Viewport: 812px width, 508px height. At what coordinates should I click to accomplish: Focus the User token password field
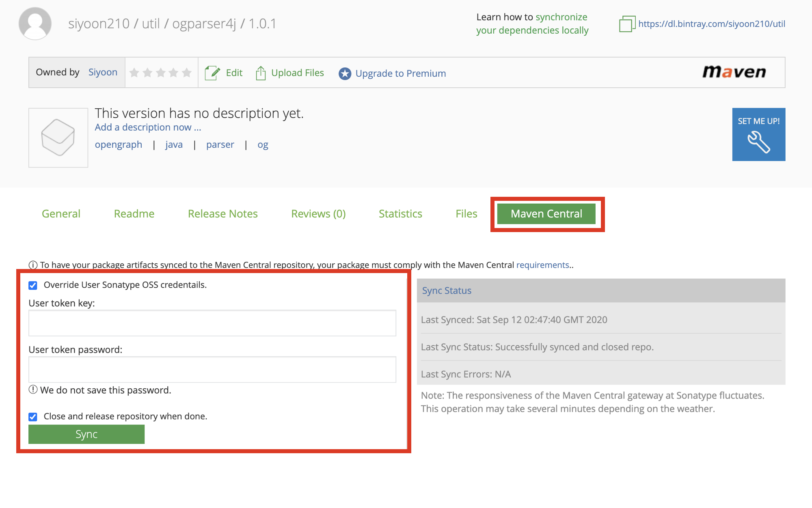212,369
